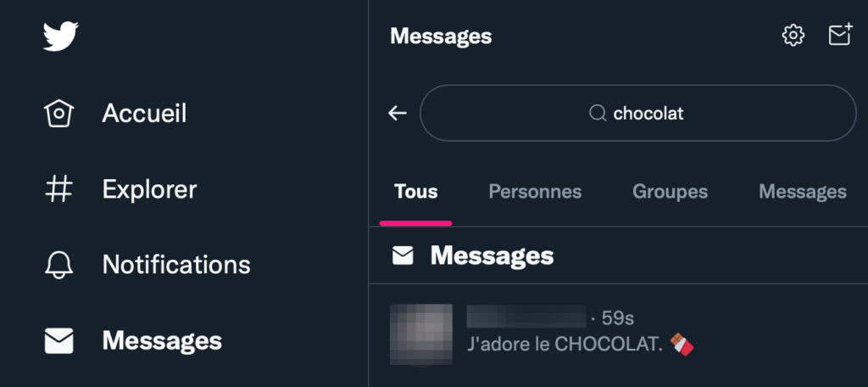Click the Explorer hashtag icon

(x=58, y=189)
